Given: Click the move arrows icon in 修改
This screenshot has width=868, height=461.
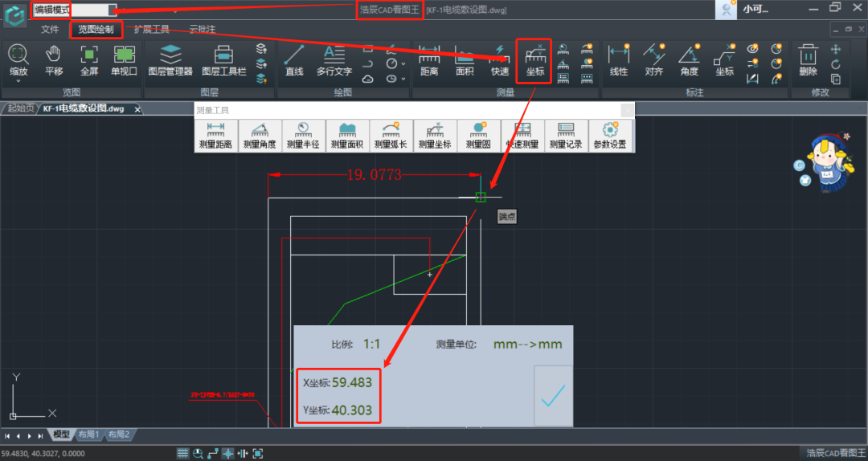Looking at the screenshot, I should point(836,49).
